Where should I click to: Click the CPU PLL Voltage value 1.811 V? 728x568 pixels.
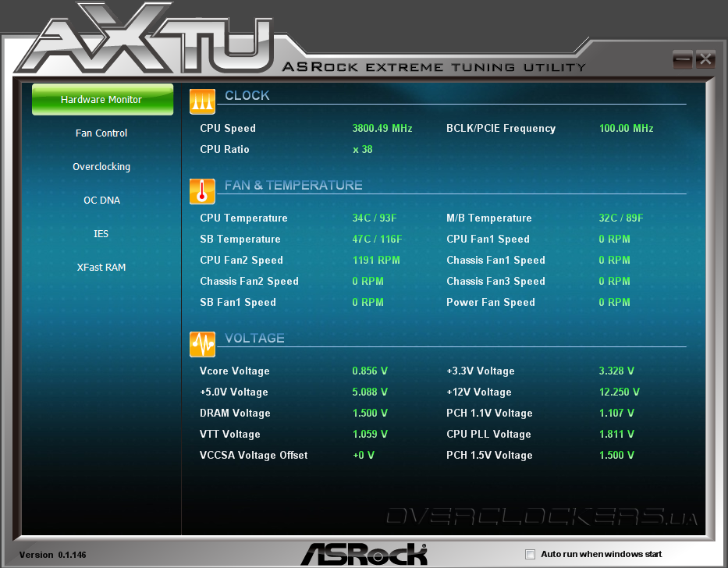tap(616, 434)
